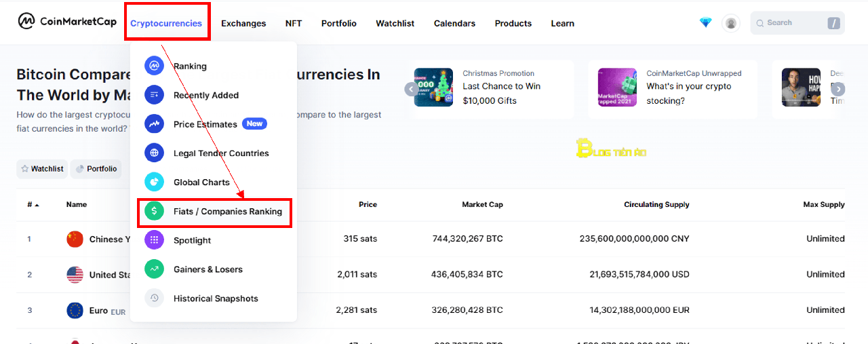868x344 pixels.
Task: Open the CoinMarketCap Unwrapped thumbnail
Action: 617,87
